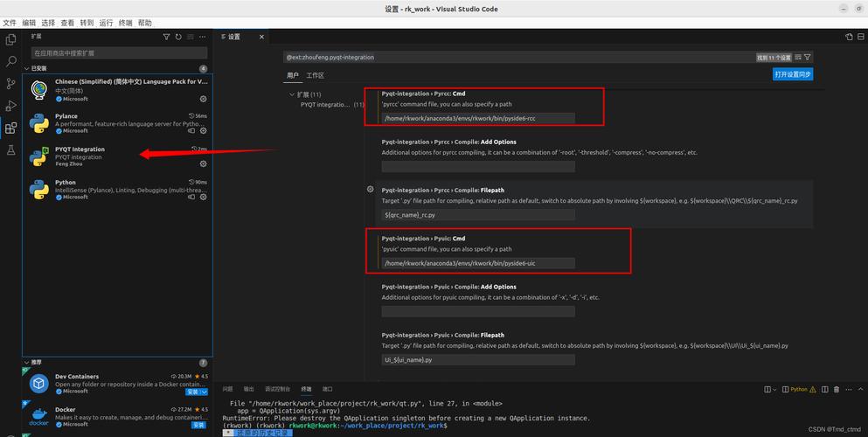
Task: Click the settings filter funnel icon
Action: click(807, 57)
